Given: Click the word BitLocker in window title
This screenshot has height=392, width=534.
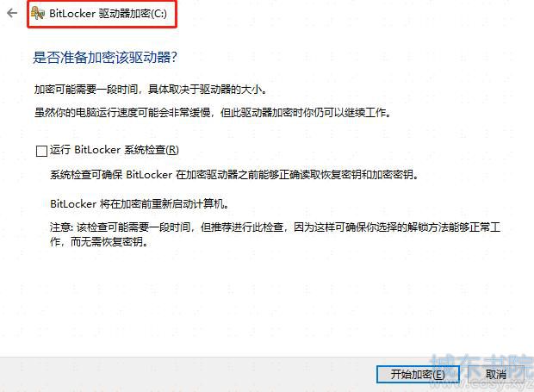Looking at the screenshot, I should (x=72, y=14).
